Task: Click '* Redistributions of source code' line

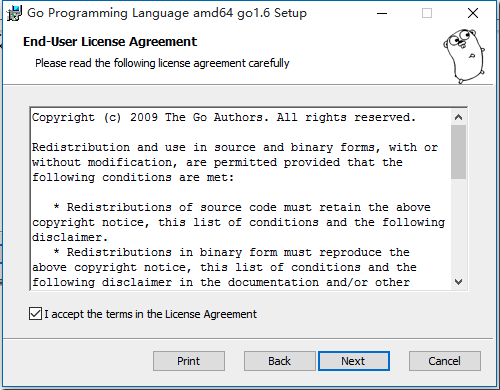Action: (242, 207)
